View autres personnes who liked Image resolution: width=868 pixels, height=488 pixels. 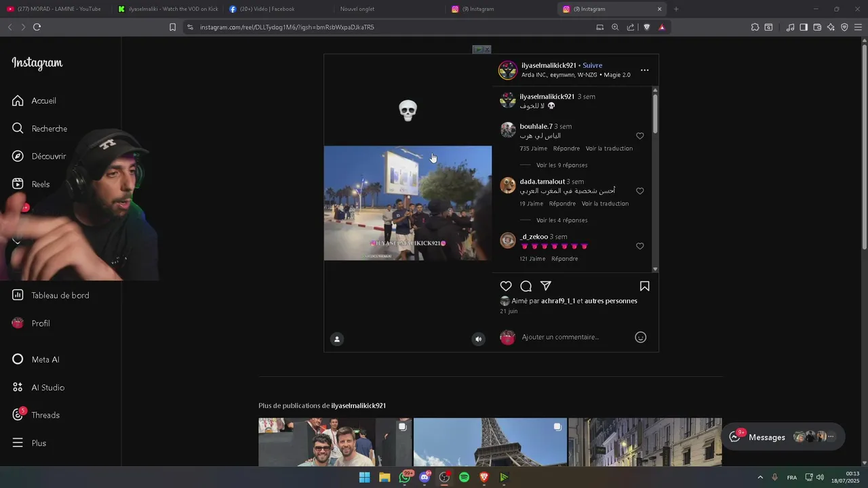point(611,301)
